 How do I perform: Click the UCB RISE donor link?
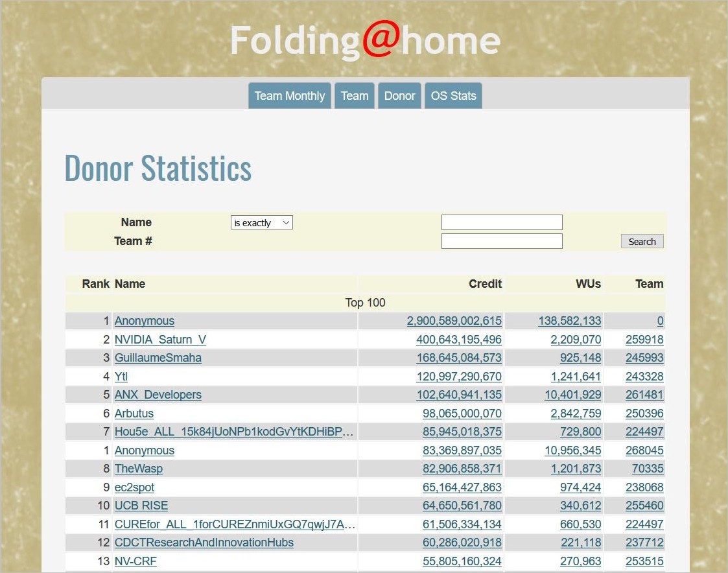pyautogui.click(x=141, y=506)
